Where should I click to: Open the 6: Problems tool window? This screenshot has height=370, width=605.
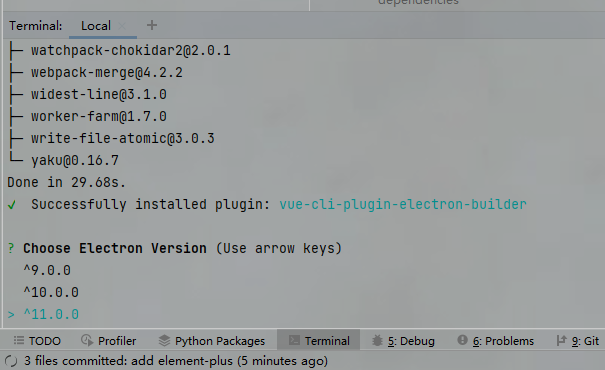(x=496, y=341)
